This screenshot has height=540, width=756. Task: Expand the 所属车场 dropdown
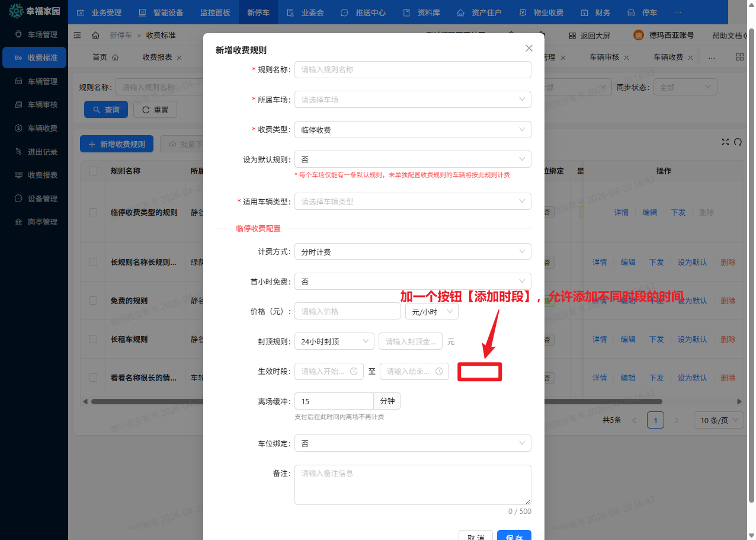(x=412, y=100)
